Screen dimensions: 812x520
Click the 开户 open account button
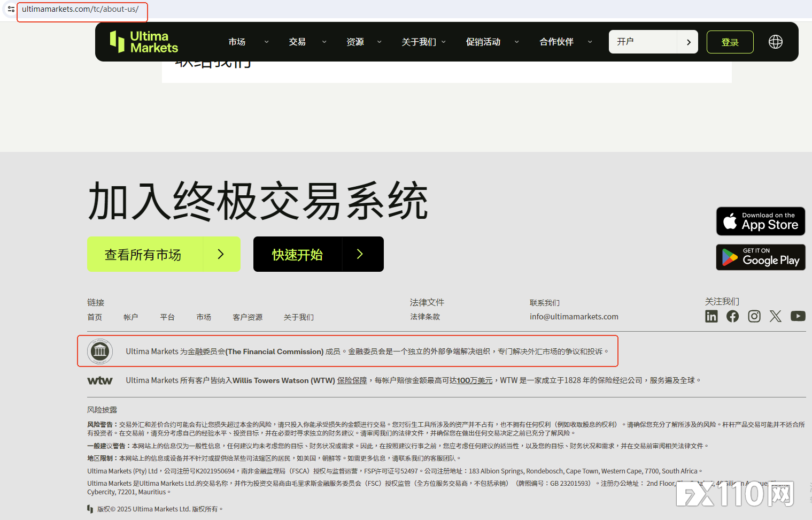click(x=653, y=42)
